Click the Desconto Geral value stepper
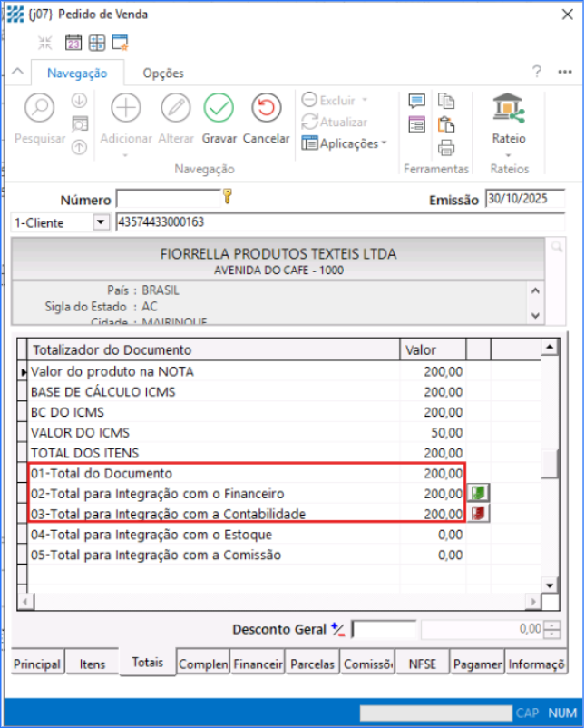The width and height of the screenshot is (585, 728). 553,629
